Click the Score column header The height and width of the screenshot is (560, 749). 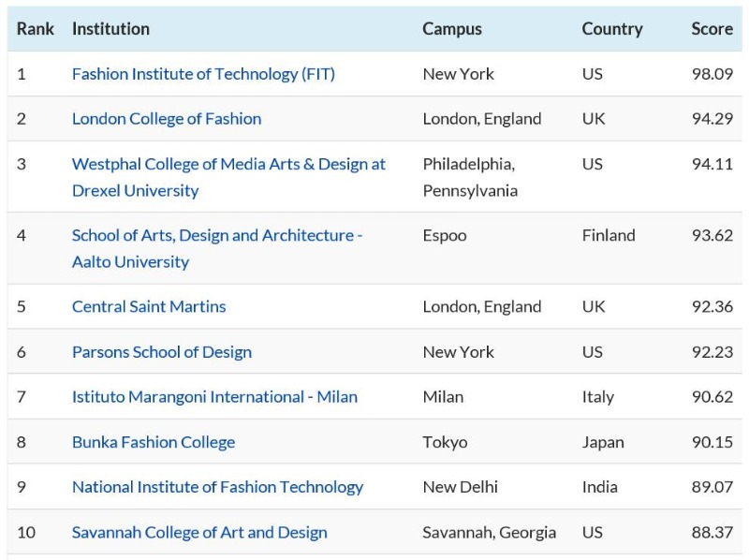pos(712,29)
